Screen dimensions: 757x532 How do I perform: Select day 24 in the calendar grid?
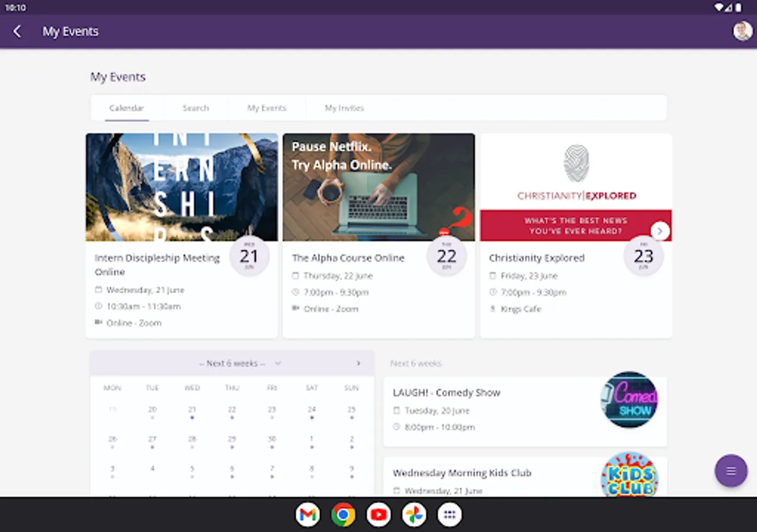[312, 410]
